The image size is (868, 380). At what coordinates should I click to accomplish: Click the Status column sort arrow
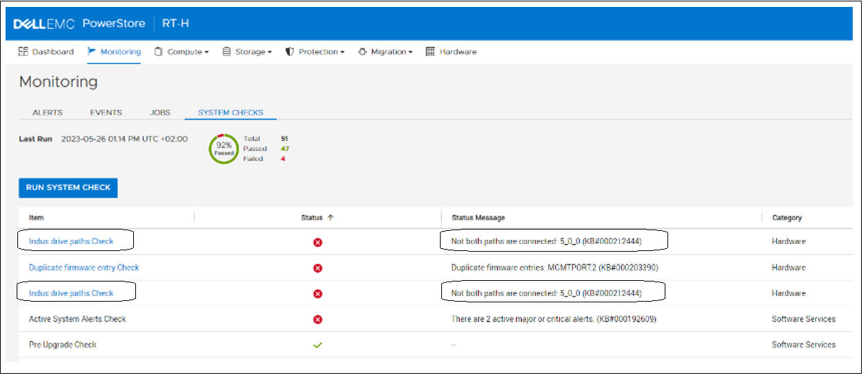point(331,218)
